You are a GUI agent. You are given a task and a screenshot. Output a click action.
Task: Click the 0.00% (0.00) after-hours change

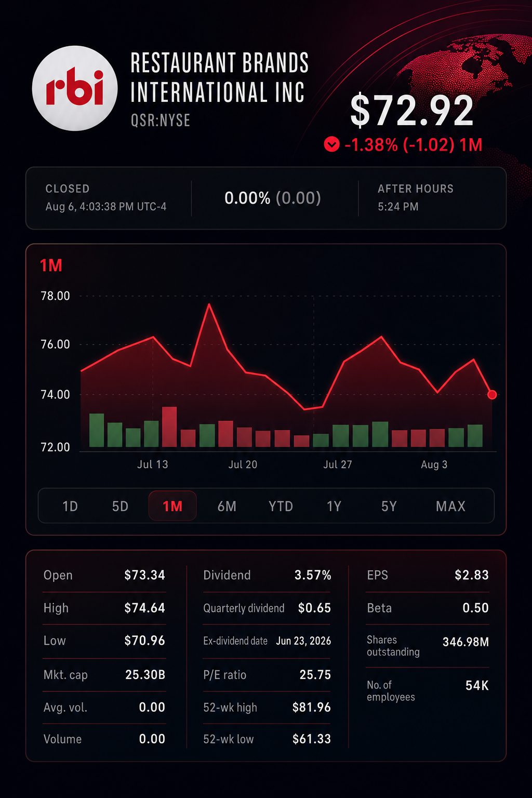pos(273,198)
